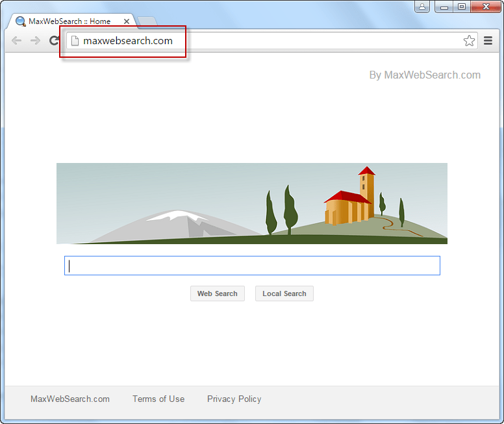Open the MaxWebSearch.com footer link
Viewport: 504px width, 424px height.
tap(70, 399)
